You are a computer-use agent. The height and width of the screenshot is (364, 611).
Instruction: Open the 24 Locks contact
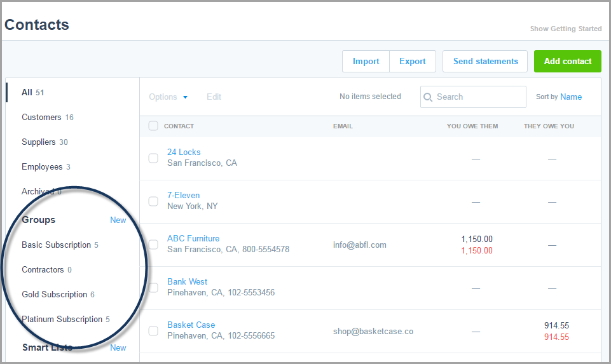click(x=184, y=152)
